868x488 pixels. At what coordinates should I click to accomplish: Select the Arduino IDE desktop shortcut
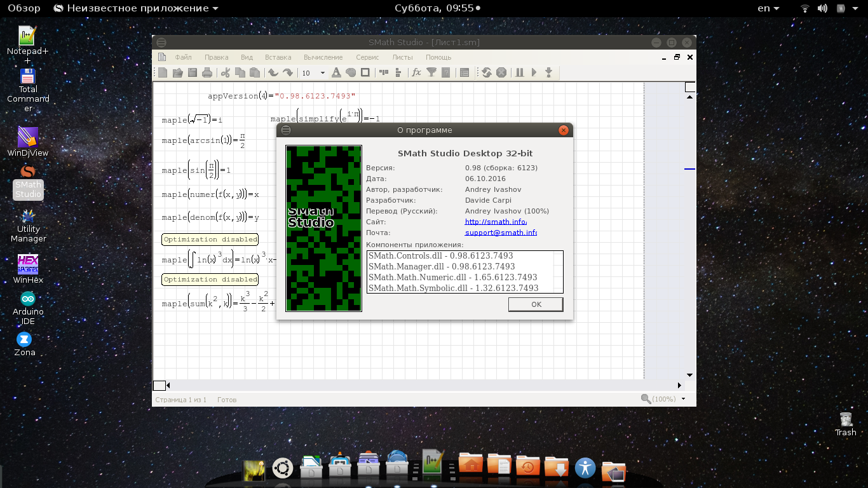(x=27, y=299)
